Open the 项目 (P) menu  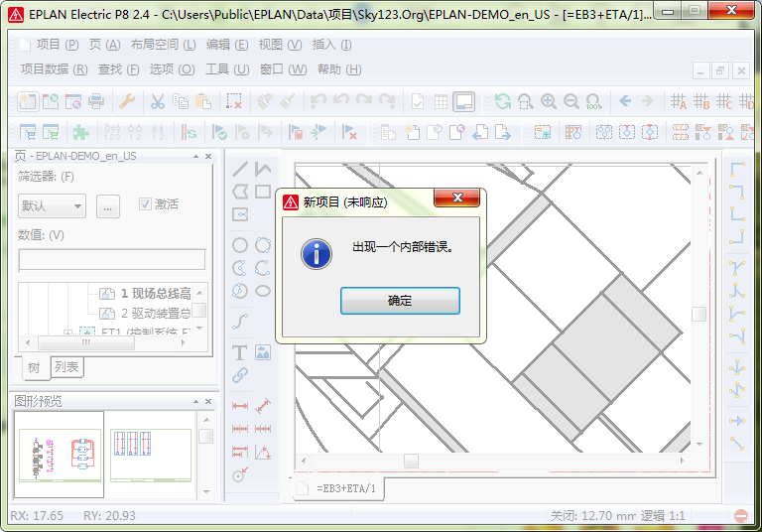point(49,45)
